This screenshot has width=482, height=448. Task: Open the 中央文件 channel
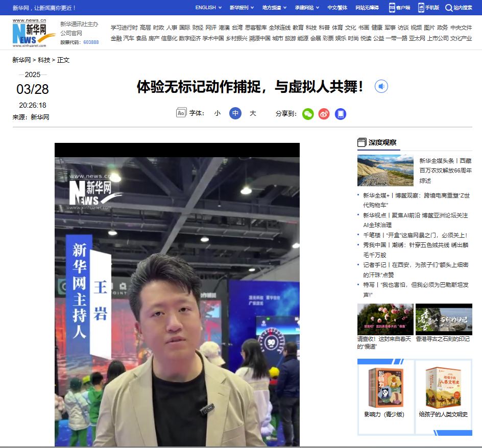[x=461, y=28]
